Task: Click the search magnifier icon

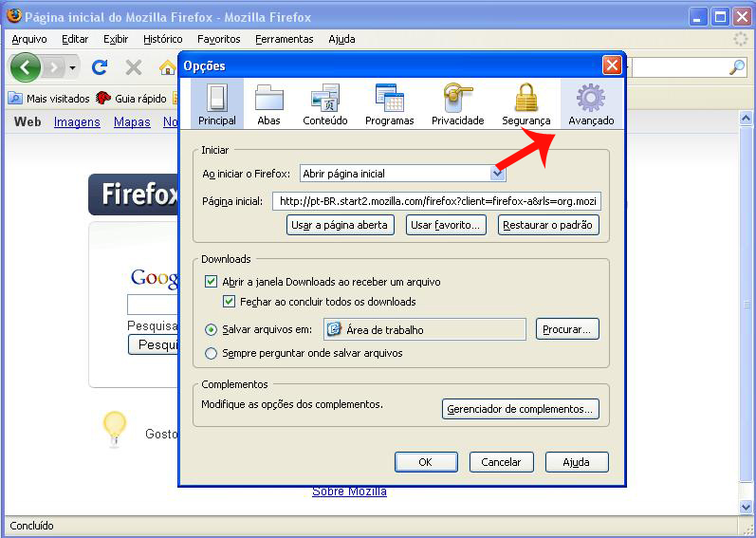Action: pyautogui.click(x=737, y=68)
